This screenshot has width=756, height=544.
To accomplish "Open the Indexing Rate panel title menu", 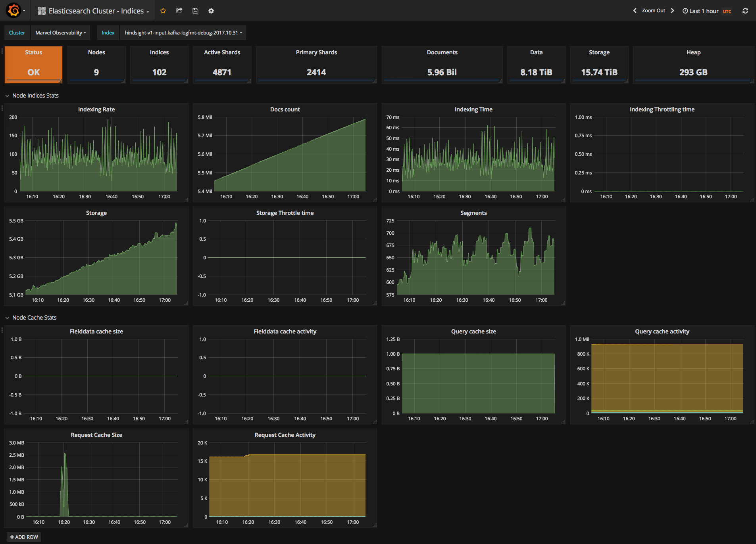I will click(96, 109).
